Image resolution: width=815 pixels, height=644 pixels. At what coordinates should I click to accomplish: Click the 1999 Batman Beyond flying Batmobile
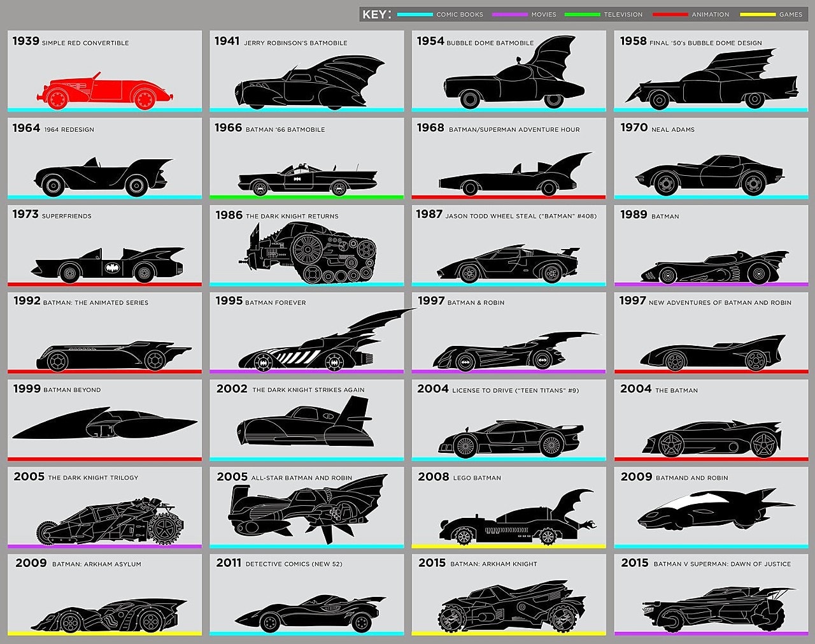(105, 424)
